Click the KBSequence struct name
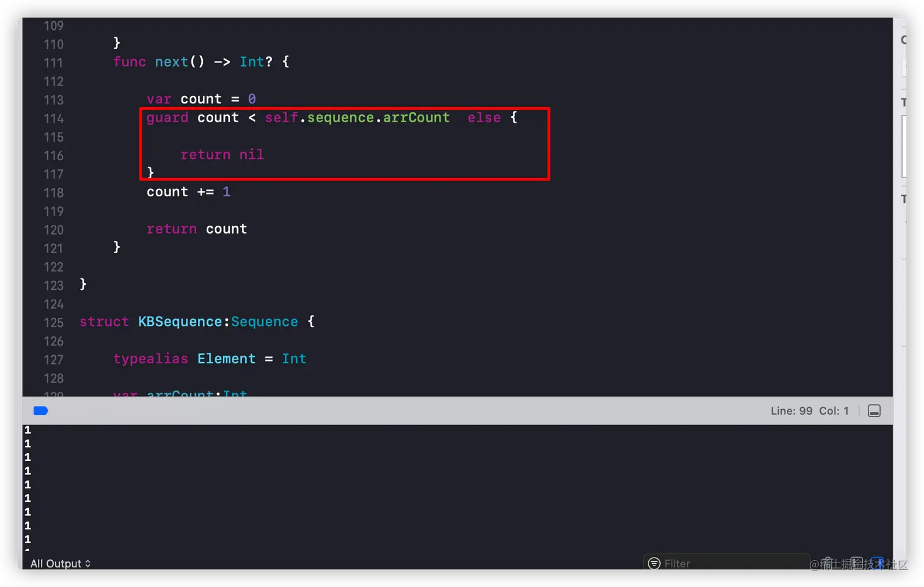 (x=180, y=322)
